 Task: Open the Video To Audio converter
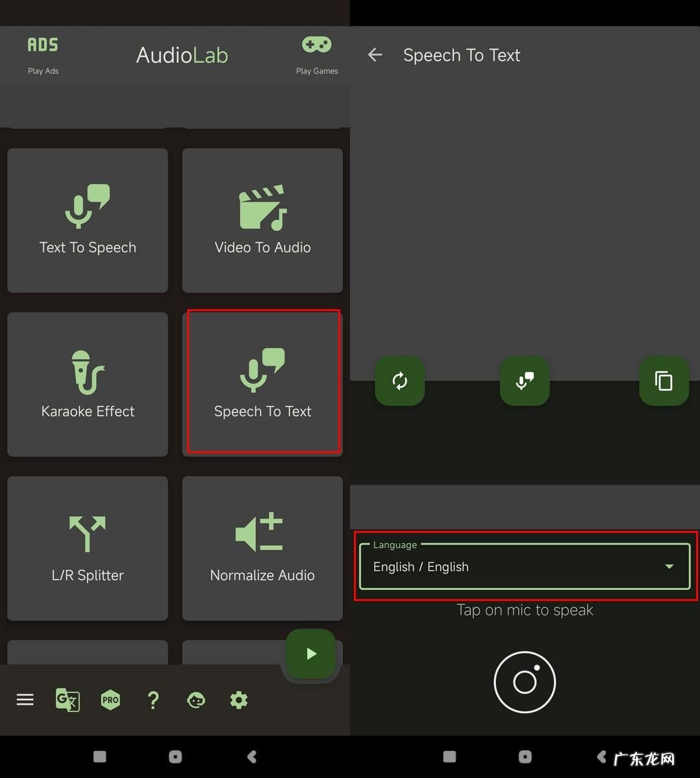coord(262,220)
